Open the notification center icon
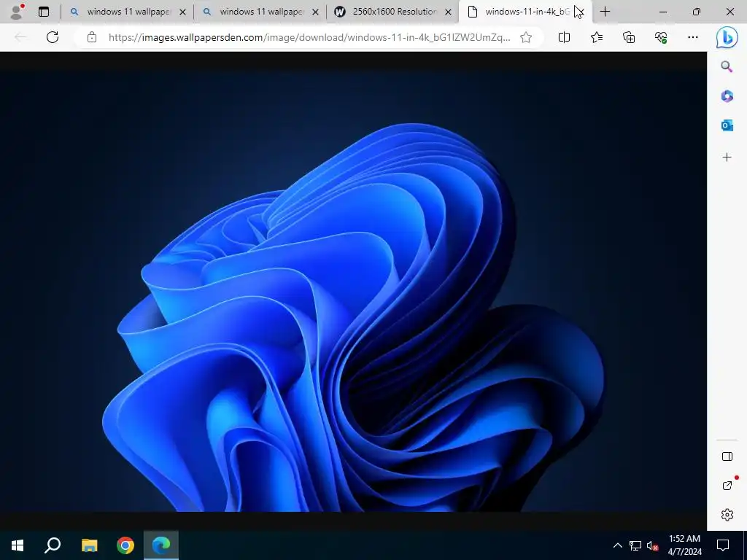 tap(723, 545)
